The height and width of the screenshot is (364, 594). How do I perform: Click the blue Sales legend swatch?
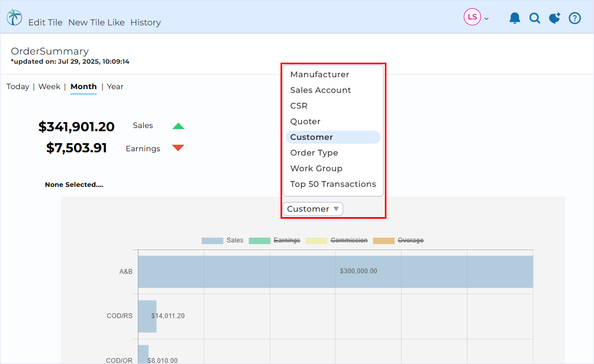(212, 241)
